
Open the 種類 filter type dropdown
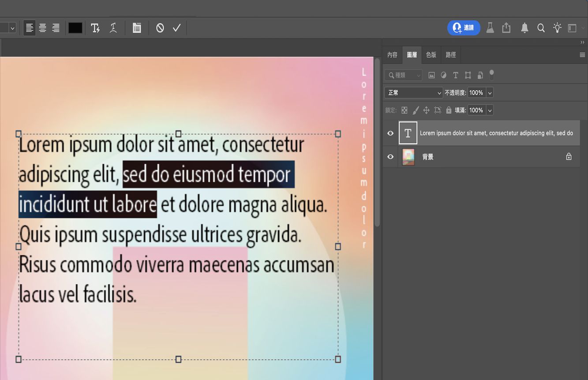pyautogui.click(x=403, y=75)
